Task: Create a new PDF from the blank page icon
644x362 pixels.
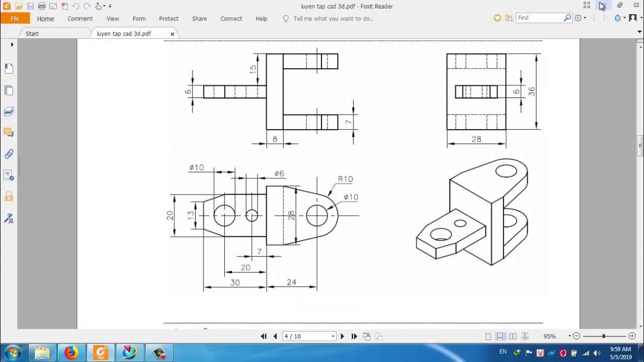Action: pos(64,6)
